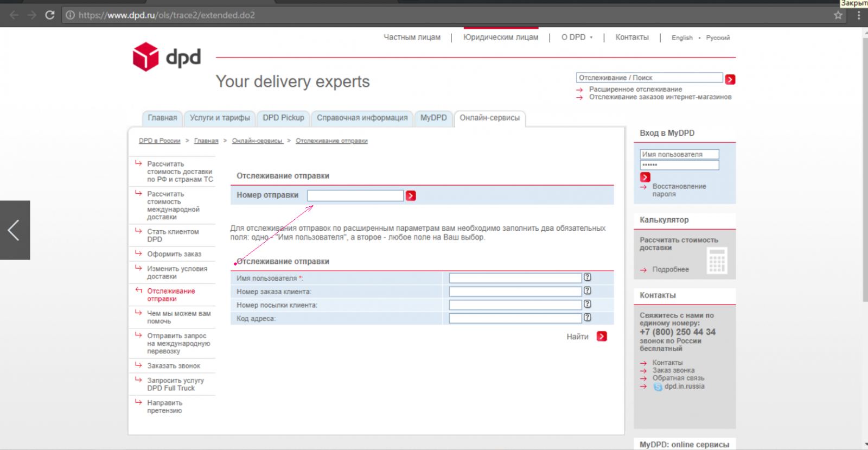This screenshot has width=868, height=450.
Task: Click the red search arrow next to Отслеживание / Поиск
Action: point(730,79)
